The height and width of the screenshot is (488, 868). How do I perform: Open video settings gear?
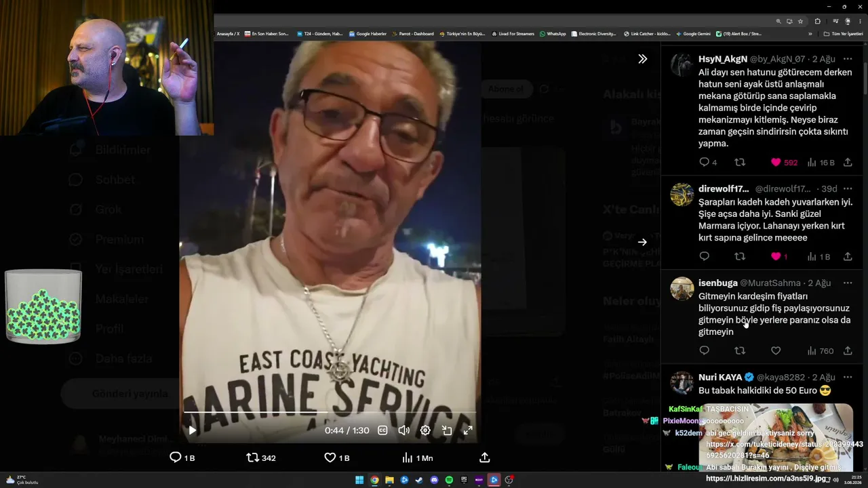click(425, 430)
